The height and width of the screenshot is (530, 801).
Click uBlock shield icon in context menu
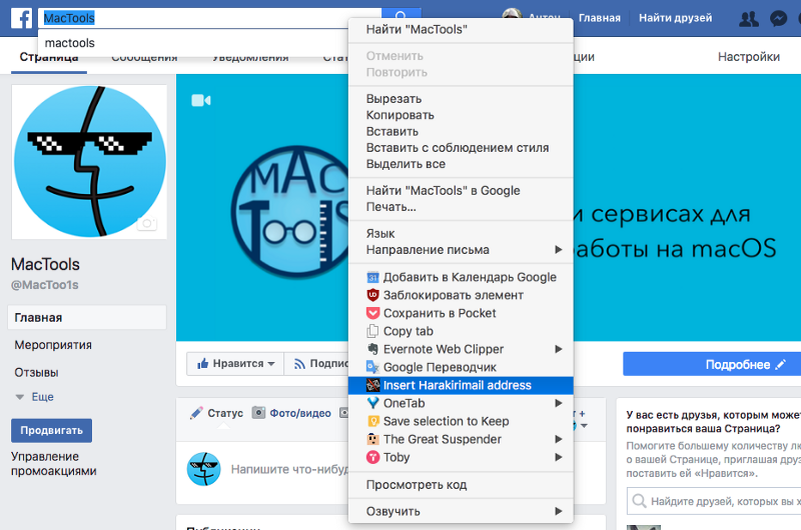point(373,295)
